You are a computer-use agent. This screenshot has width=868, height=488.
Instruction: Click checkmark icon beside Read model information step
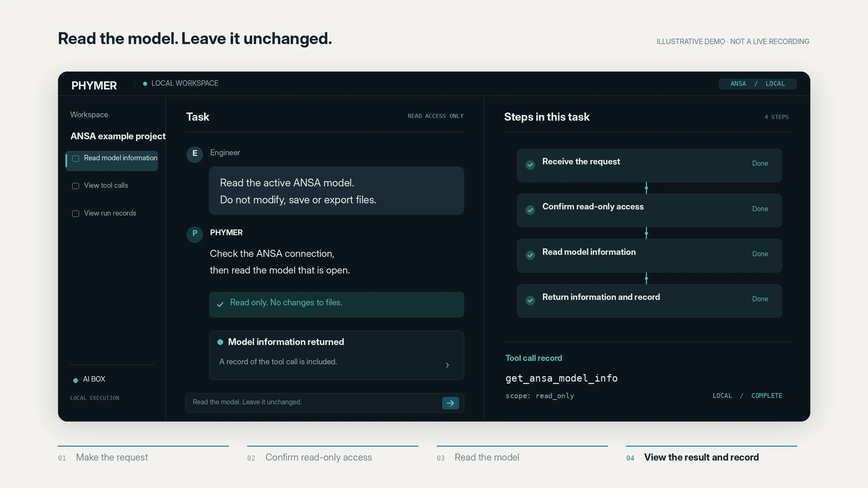point(530,255)
